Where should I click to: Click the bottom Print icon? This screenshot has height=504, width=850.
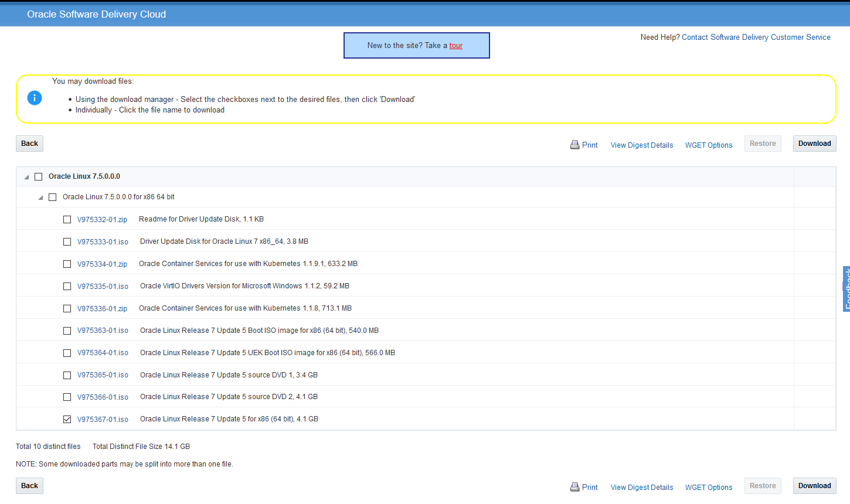573,486
